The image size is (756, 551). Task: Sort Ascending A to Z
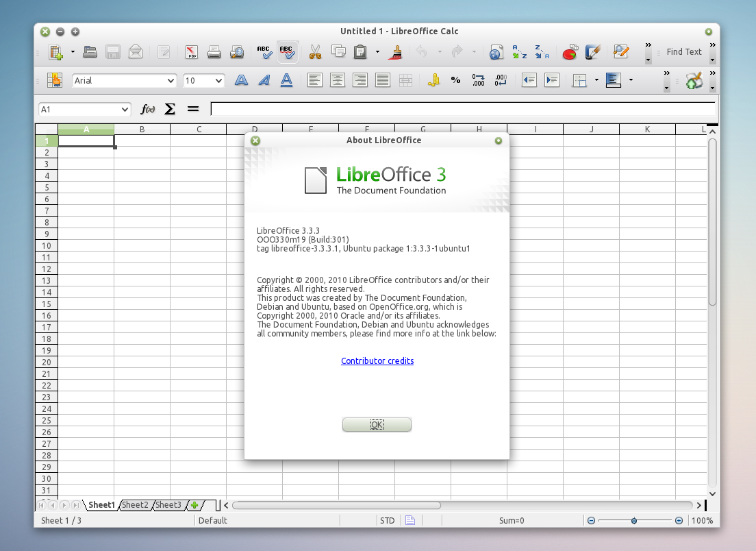click(x=519, y=52)
